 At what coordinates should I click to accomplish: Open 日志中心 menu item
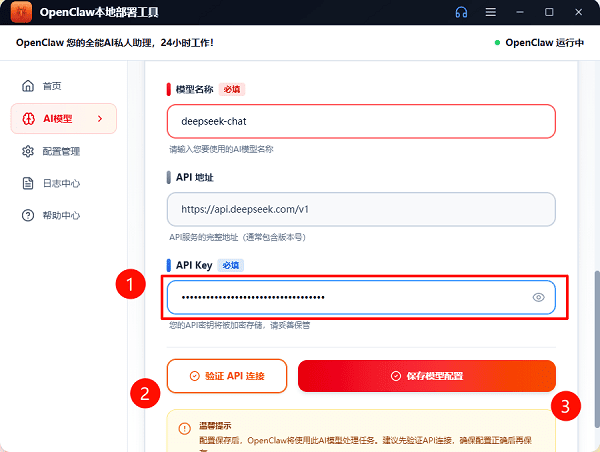coord(62,184)
